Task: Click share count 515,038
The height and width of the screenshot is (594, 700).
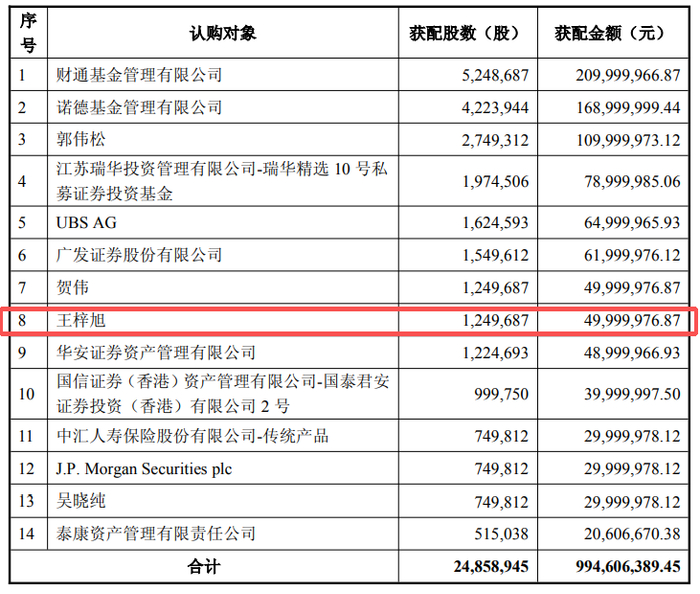Action: coord(501,534)
